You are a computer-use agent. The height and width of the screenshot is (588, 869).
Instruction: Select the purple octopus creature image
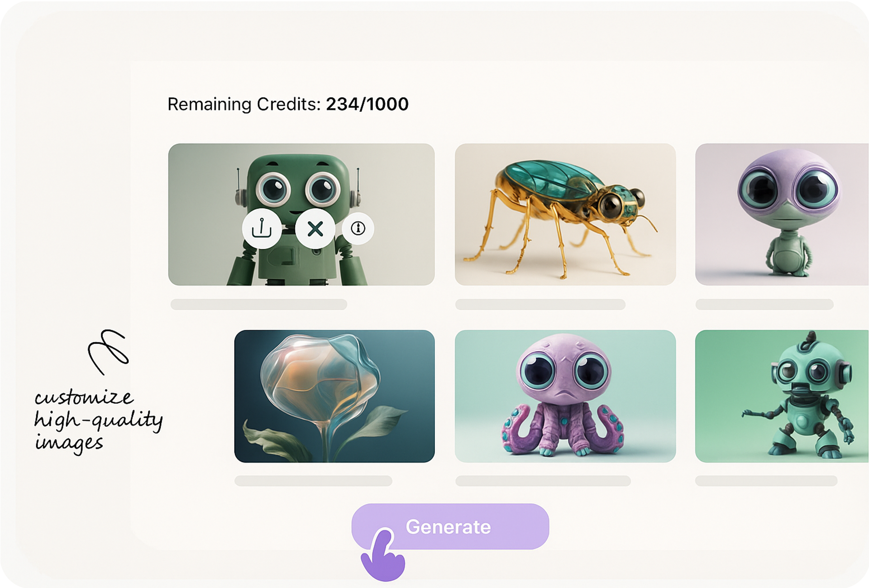point(565,396)
